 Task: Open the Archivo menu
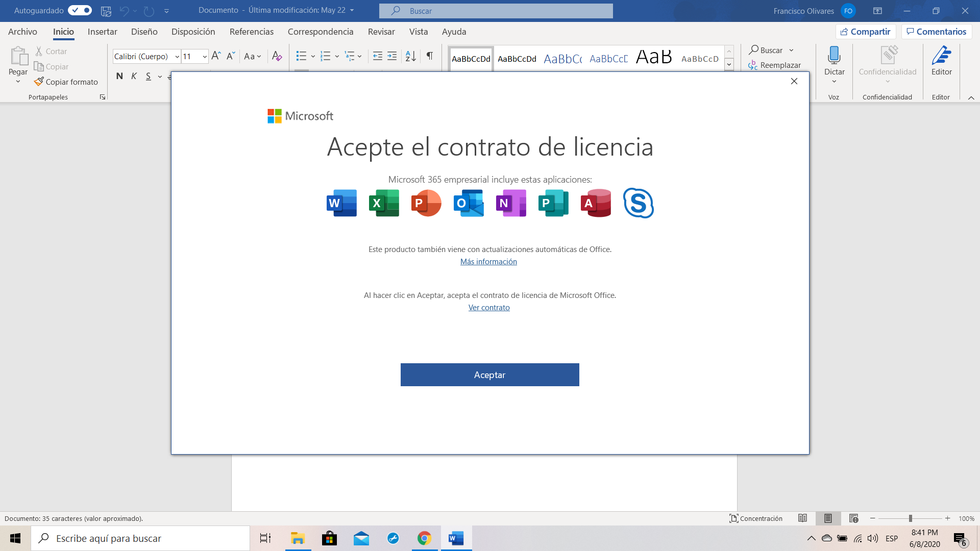click(22, 32)
